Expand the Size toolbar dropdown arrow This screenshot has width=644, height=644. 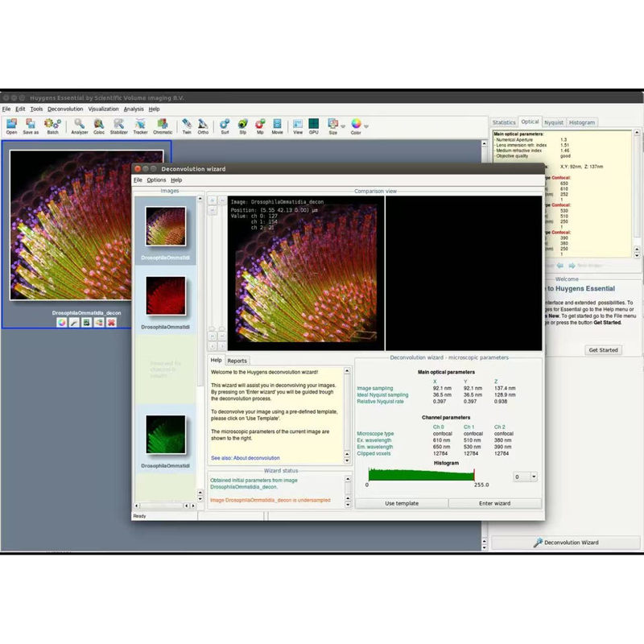tap(343, 126)
